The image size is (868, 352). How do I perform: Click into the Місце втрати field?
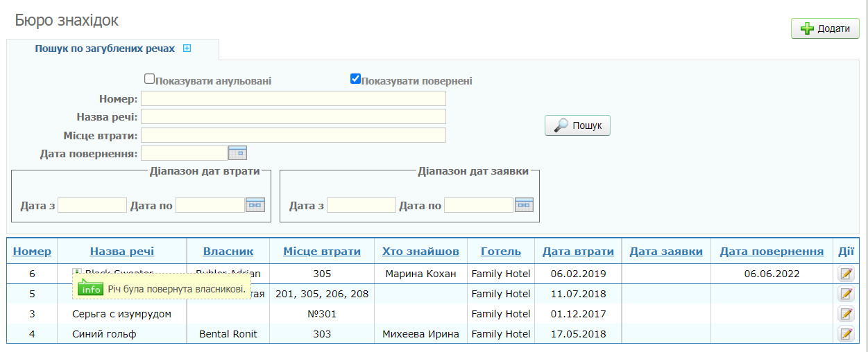[293, 135]
